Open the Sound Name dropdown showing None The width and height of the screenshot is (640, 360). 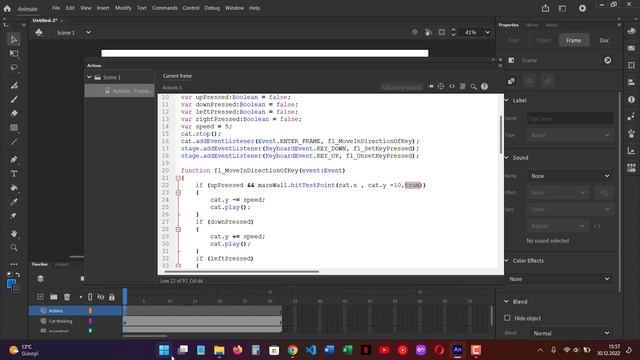(x=570, y=176)
